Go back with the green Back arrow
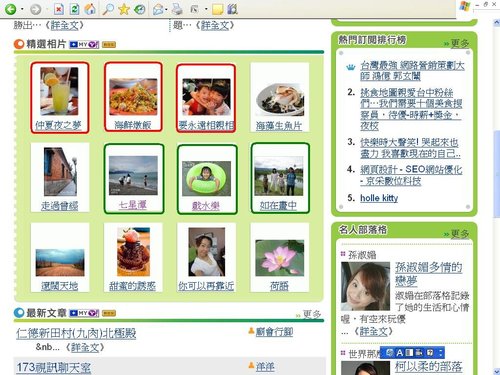500x375 pixels. coord(10,9)
